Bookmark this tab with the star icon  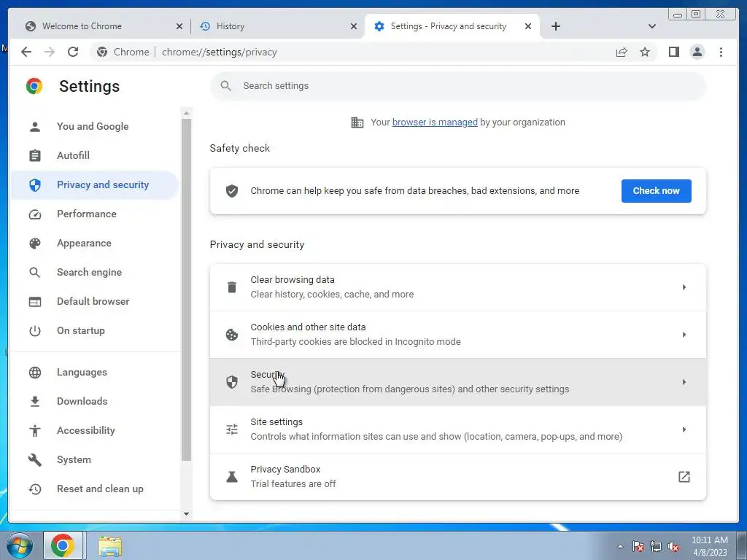(645, 52)
